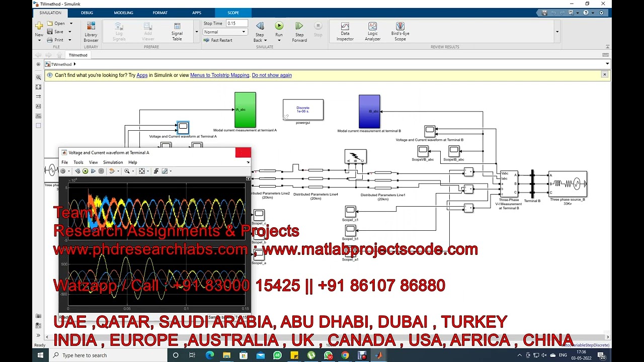Click the scale axes icon in the scope toolbar
The image size is (644, 362).
[142, 171]
